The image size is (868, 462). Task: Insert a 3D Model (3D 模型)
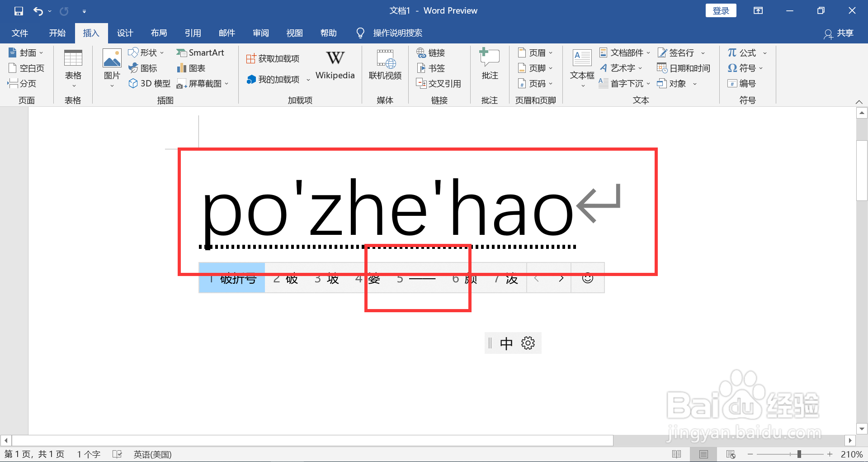point(150,83)
